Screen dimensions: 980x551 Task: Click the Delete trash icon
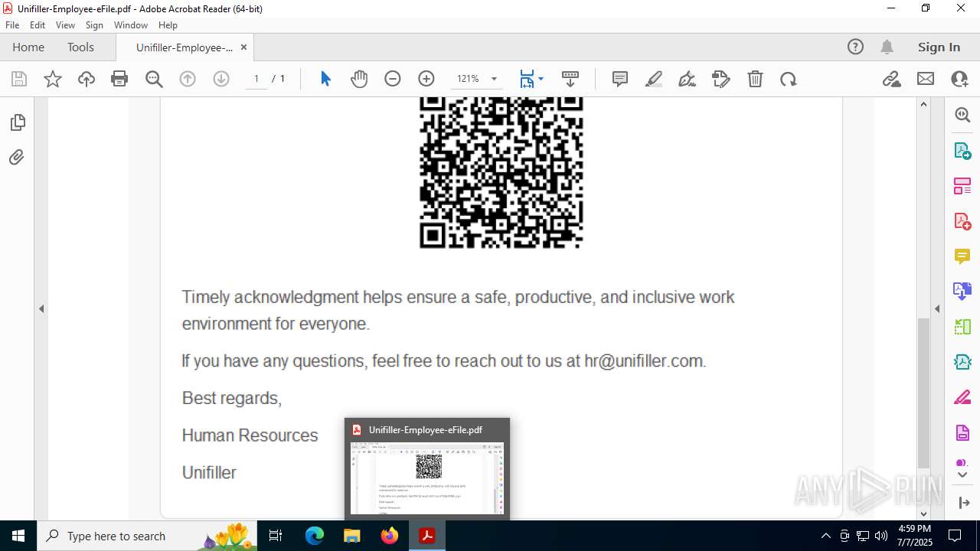(x=755, y=79)
